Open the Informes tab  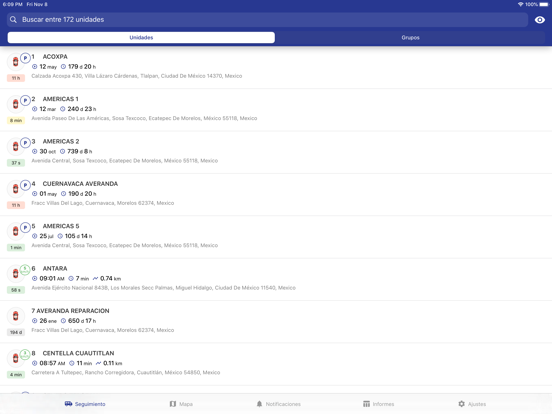click(x=379, y=404)
